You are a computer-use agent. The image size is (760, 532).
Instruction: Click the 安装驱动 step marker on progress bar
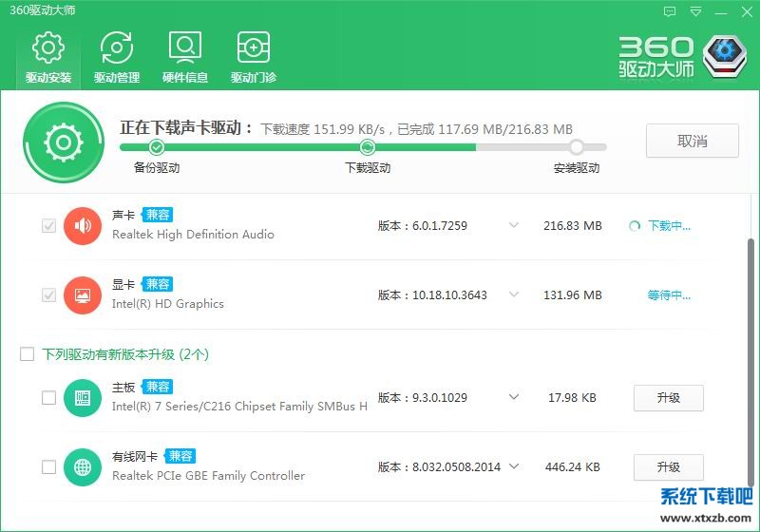[x=576, y=147]
